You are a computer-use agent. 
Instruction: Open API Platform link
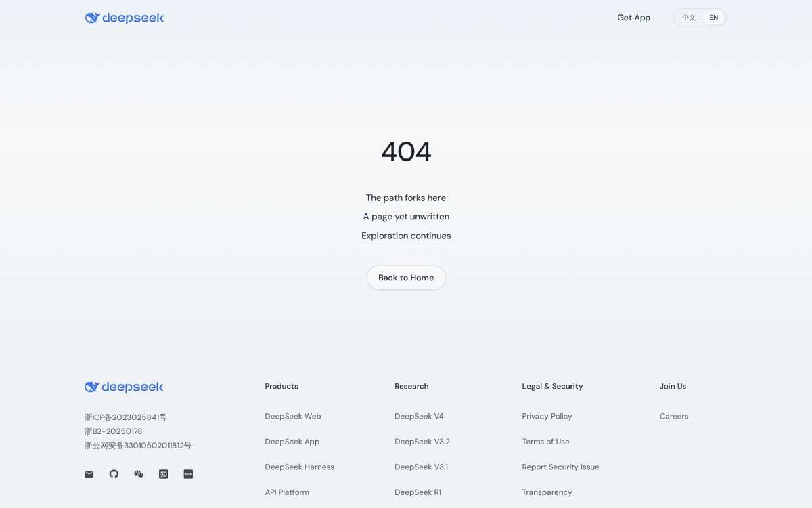[287, 492]
